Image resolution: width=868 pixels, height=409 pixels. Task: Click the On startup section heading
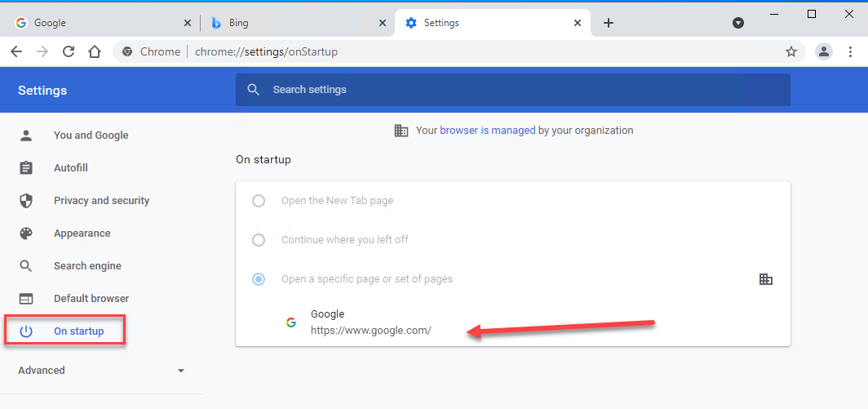pos(263,160)
